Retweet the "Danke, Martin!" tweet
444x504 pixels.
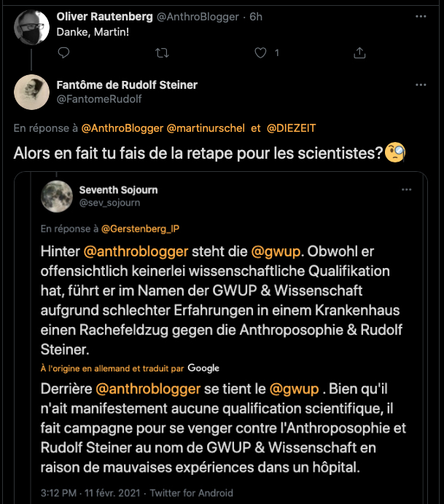point(162,52)
